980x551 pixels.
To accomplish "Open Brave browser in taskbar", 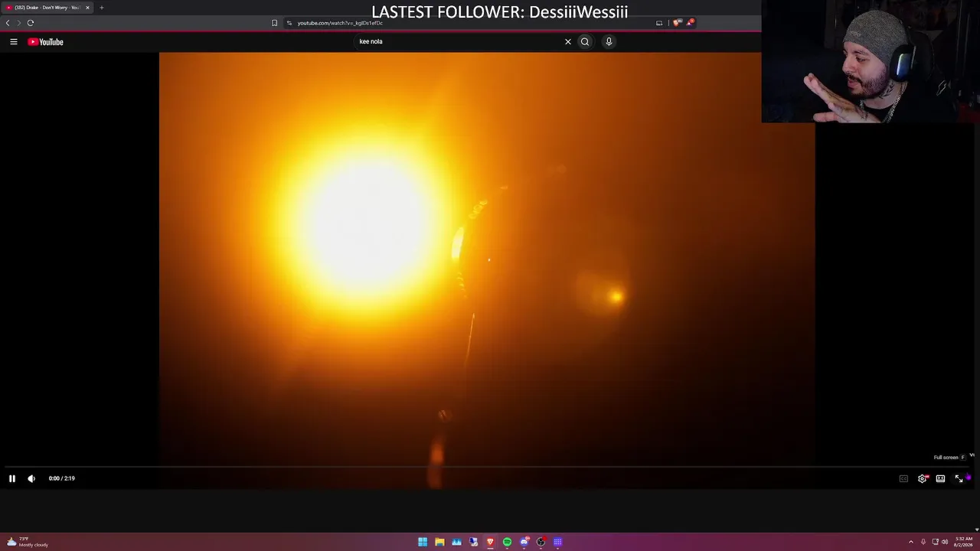I will tap(490, 542).
